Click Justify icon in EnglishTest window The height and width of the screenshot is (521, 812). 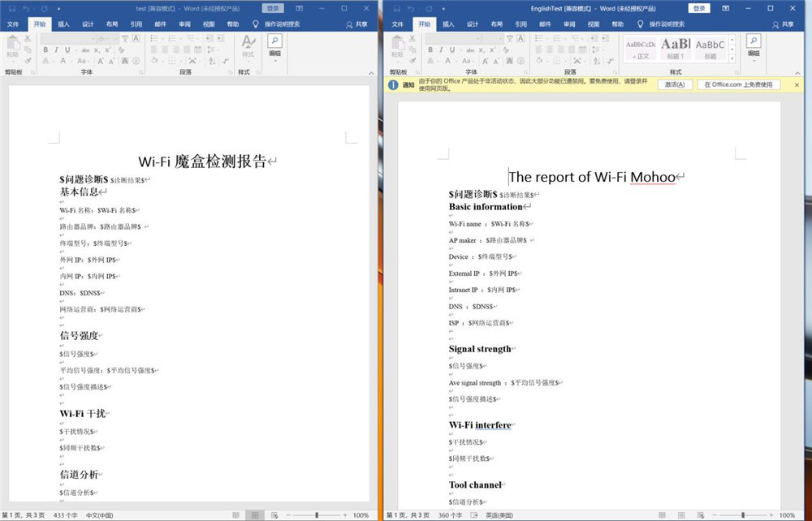pyautogui.click(x=572, y=50)
